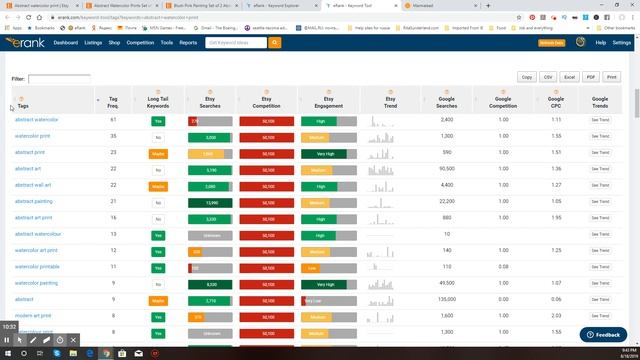
Task: Click the Filter input field
Action: 59,79
